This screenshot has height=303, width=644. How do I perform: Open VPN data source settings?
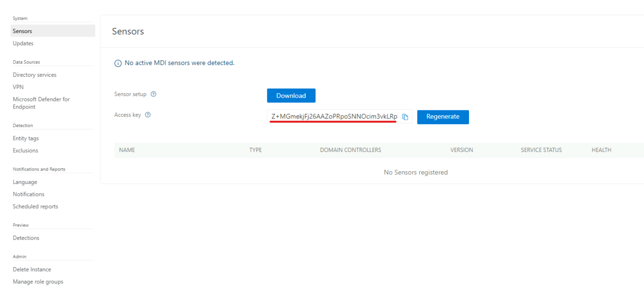18,87
